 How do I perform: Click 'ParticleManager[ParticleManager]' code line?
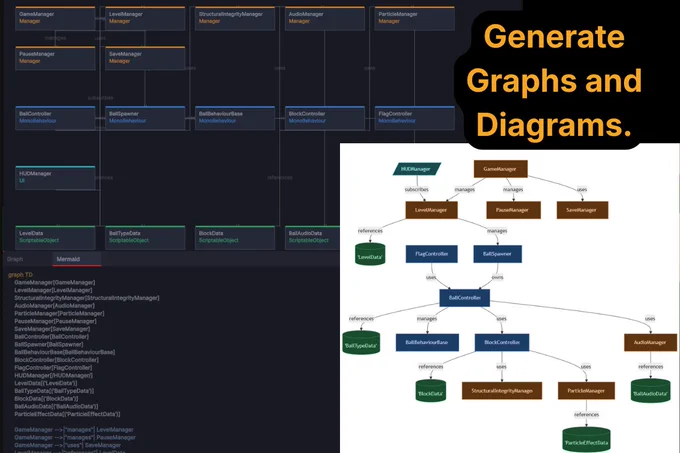59,313
